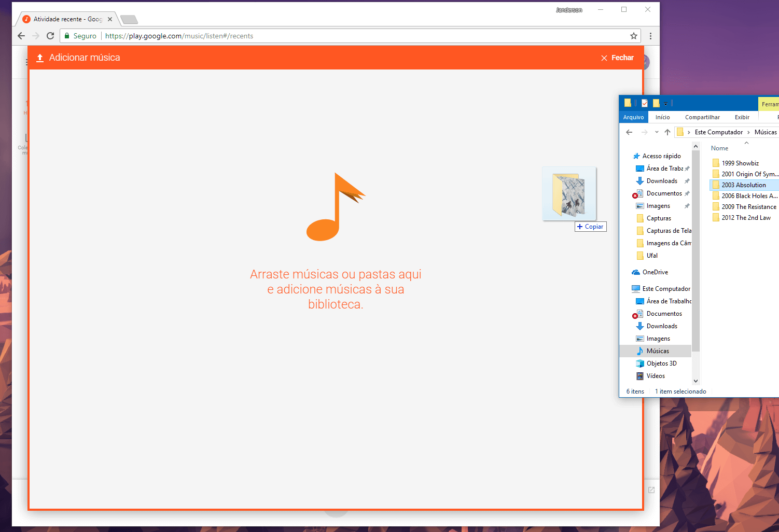
Task: Click the new folder quick access toolbar icon
Action: [656, 103]
